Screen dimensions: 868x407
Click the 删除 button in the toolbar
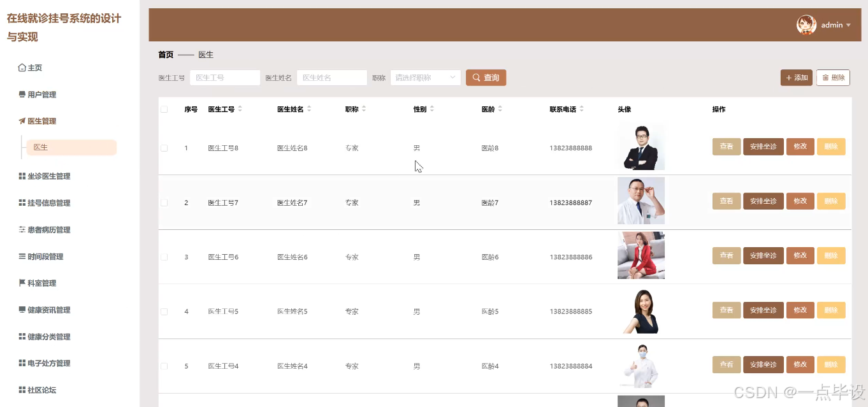(833, 78)
